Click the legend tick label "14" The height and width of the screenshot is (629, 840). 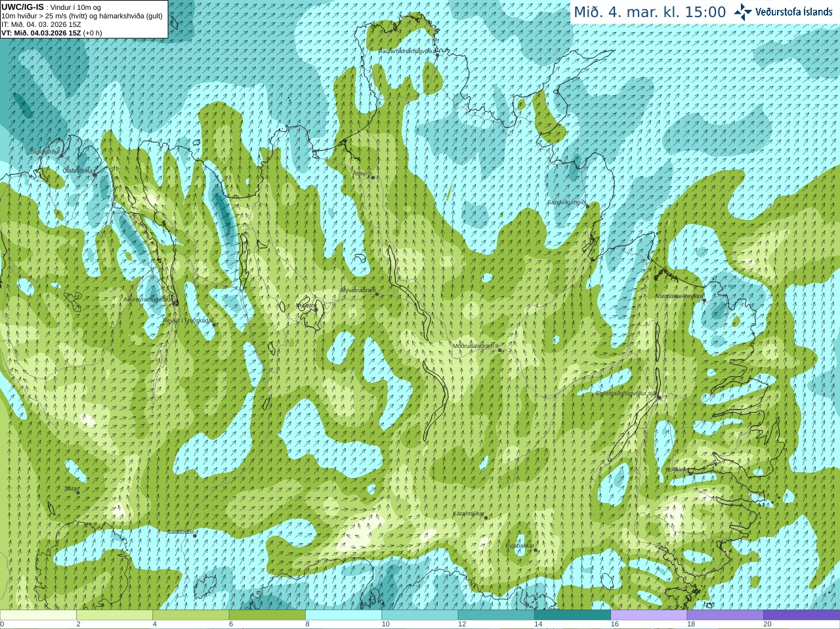(x=538, y=624)
